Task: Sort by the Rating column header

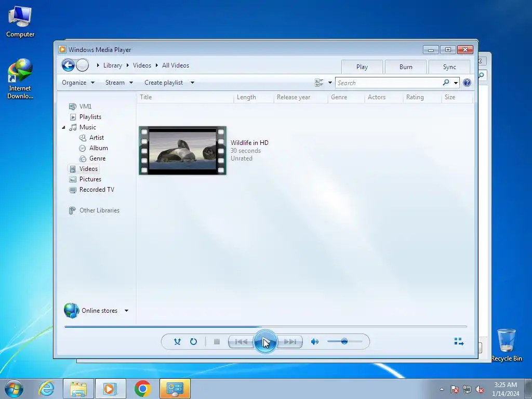Action: (422, 97)
